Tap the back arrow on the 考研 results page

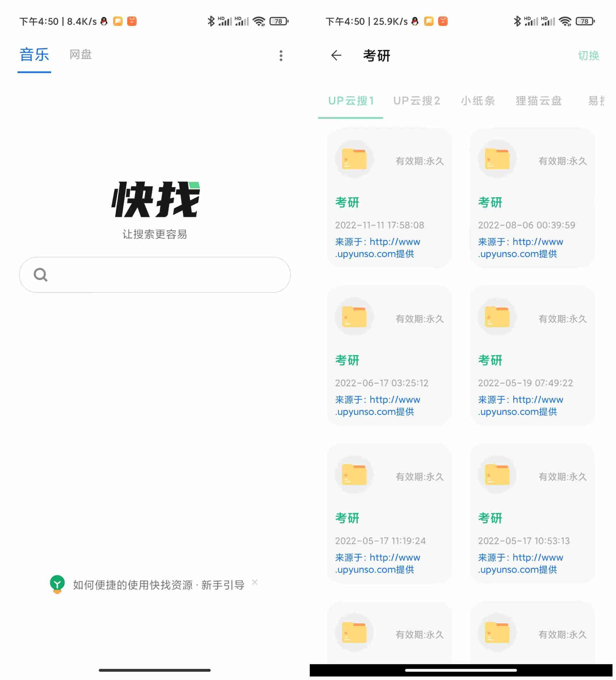pyautogui.click(x=335, y=56)
